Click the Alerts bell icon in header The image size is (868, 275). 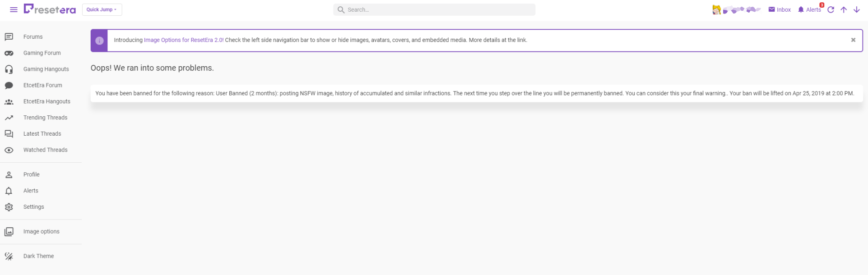pos(801,9)
